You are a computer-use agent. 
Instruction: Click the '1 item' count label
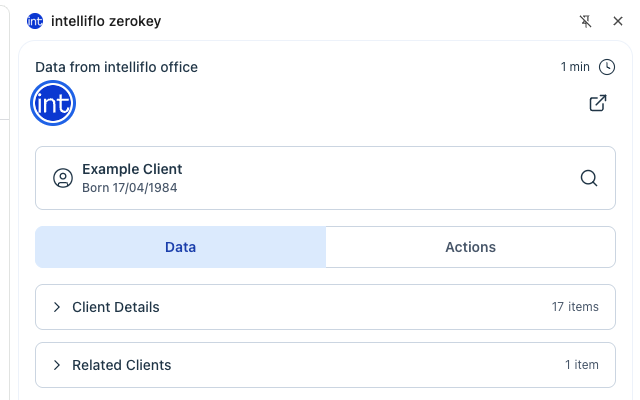(x=581, y=365)
